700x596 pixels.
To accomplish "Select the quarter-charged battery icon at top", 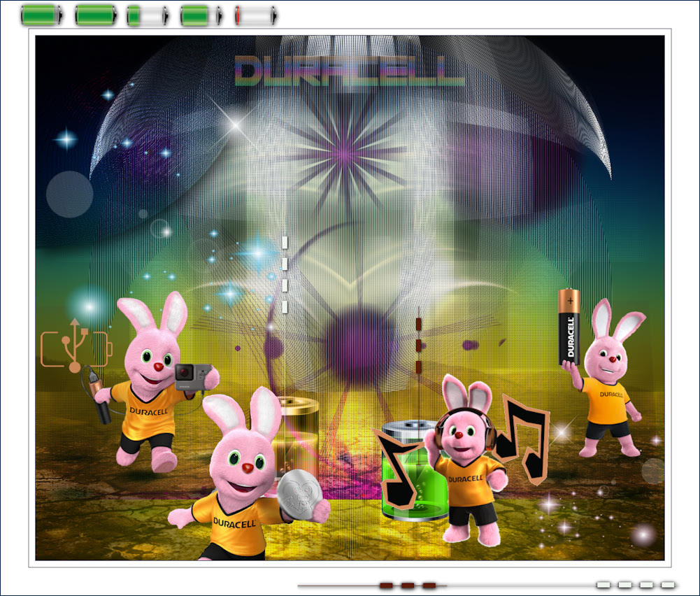I will pos(148,15).
